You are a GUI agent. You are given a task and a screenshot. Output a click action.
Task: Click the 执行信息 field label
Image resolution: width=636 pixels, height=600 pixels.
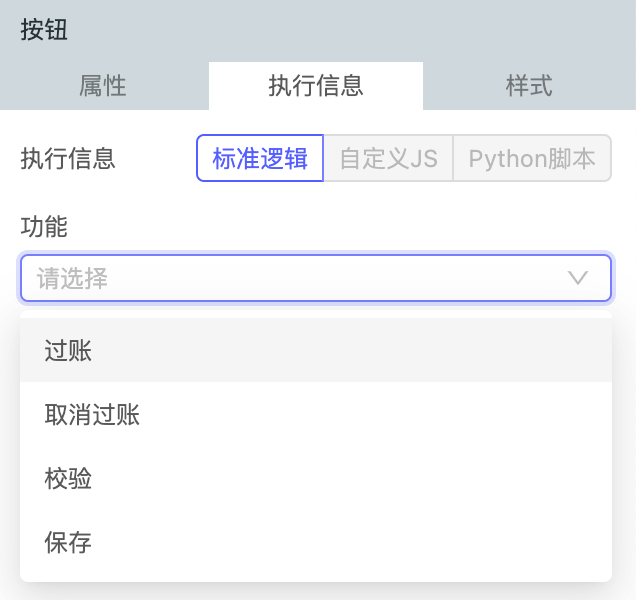[x=68, y=158]
